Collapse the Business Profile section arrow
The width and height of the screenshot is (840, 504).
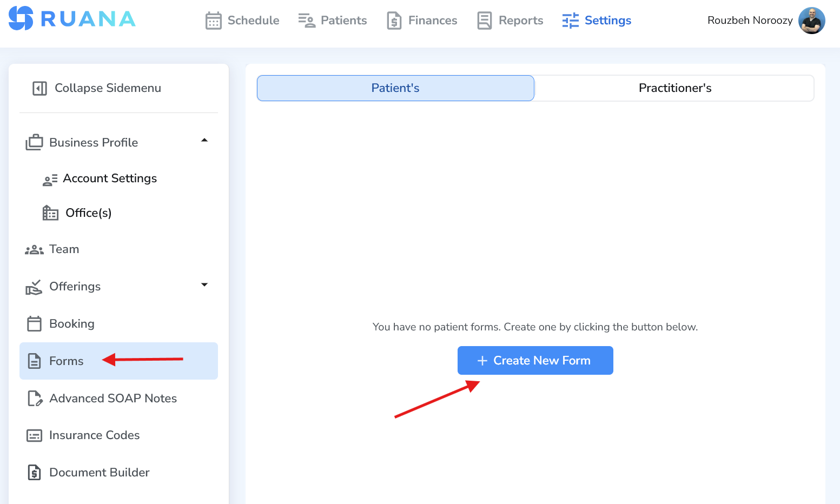tap(204, 141)
